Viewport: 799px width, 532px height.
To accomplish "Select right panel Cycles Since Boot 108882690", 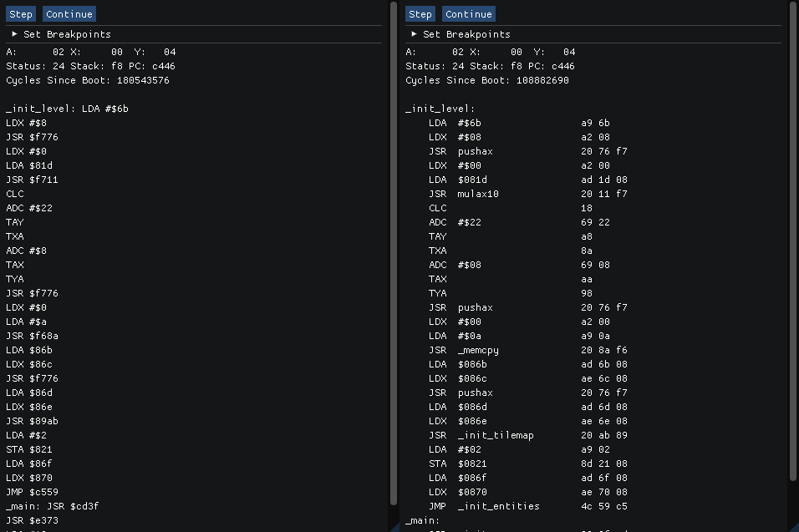I will pos(487,80).
